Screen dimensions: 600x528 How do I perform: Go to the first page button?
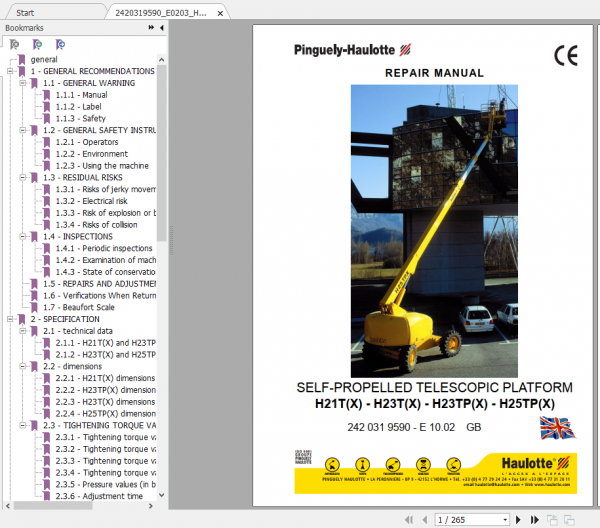coord(409,520)
